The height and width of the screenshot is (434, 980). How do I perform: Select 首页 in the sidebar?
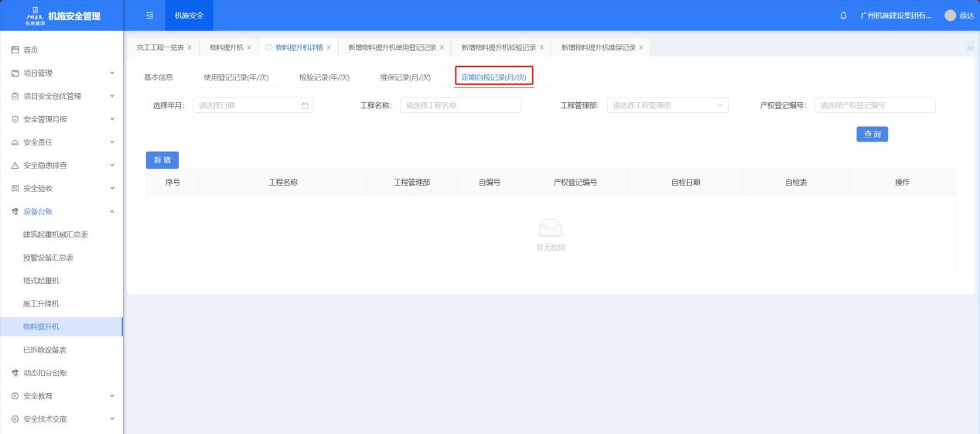[29, 50]
